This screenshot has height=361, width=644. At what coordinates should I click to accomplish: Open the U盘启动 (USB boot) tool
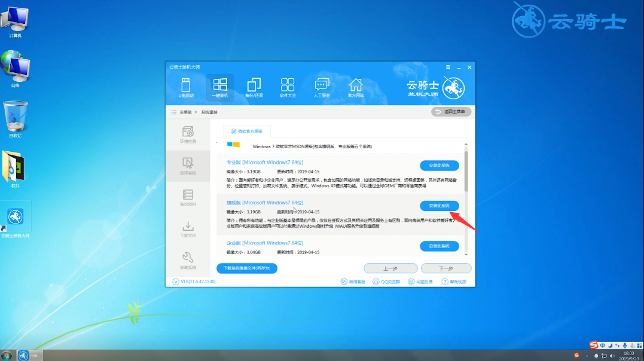(185, 87)
